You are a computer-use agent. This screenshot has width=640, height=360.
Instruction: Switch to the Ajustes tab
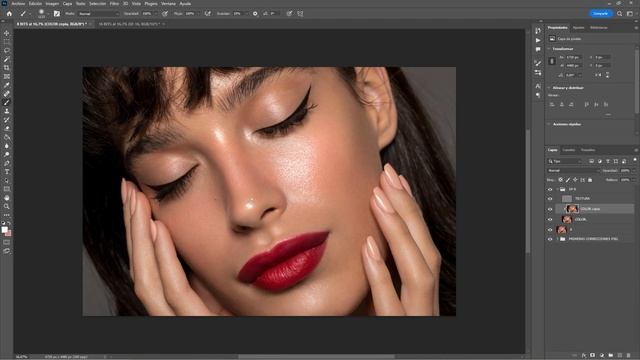point(578,28)
